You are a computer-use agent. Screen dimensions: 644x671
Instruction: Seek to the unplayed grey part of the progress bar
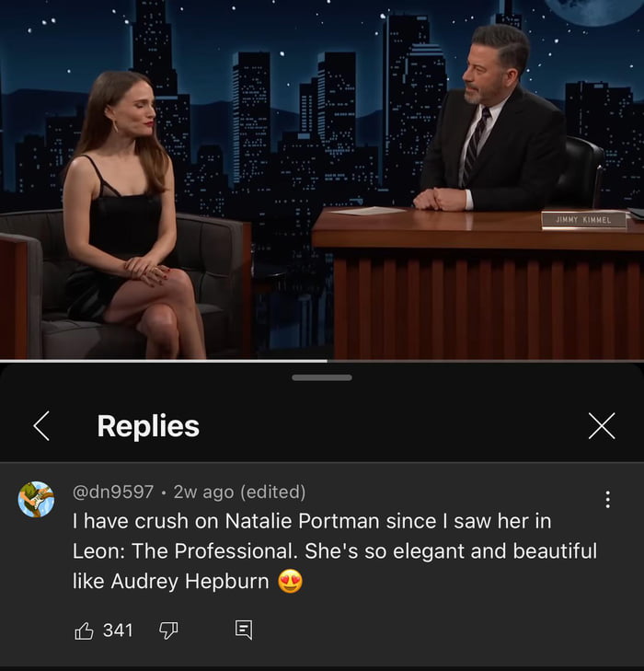[x=486, y=361]
